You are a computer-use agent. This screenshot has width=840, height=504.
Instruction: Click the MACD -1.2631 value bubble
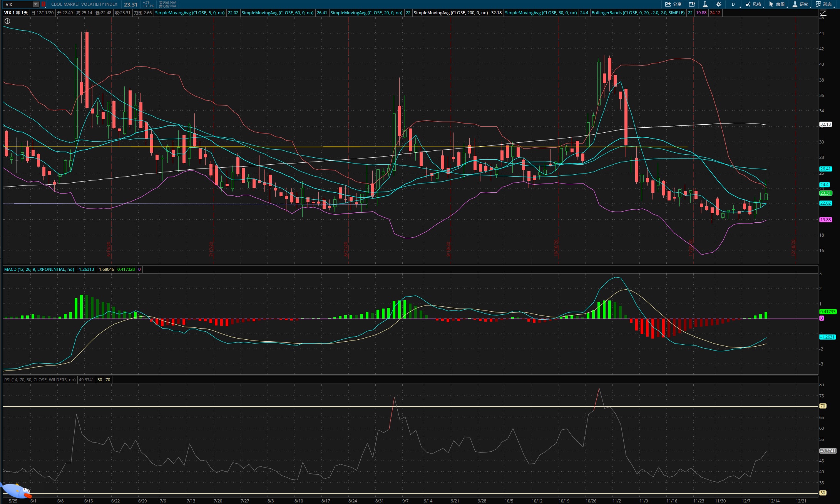tap(828, 337)
